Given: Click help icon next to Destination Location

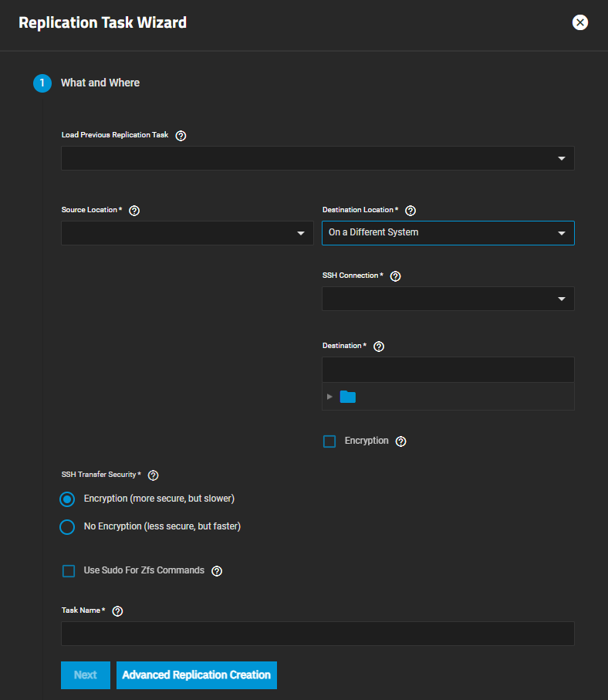Looking at the screenshot, I should pos(410,211).
